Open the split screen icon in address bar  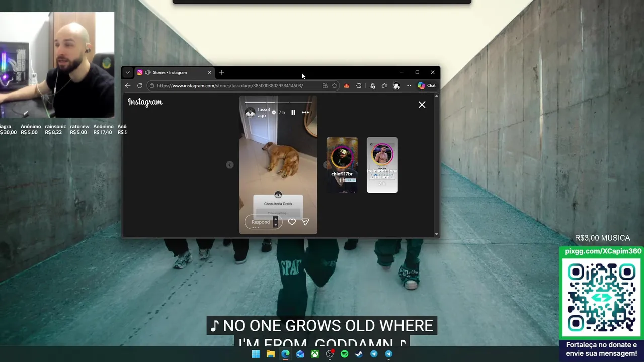(x=325, y=86)
